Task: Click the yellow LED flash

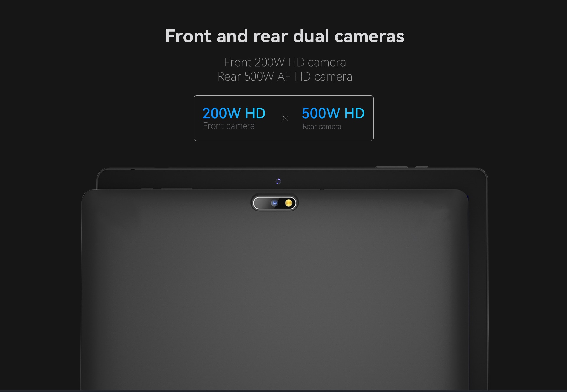Action: (x=289, y=203)
